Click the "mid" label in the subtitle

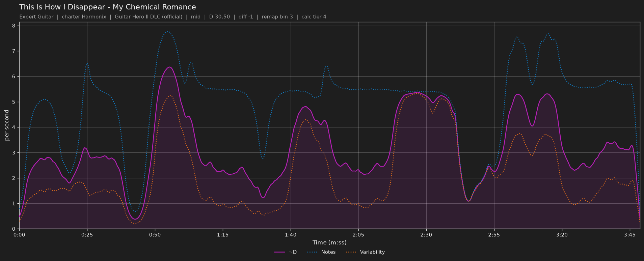click(196, 17)
